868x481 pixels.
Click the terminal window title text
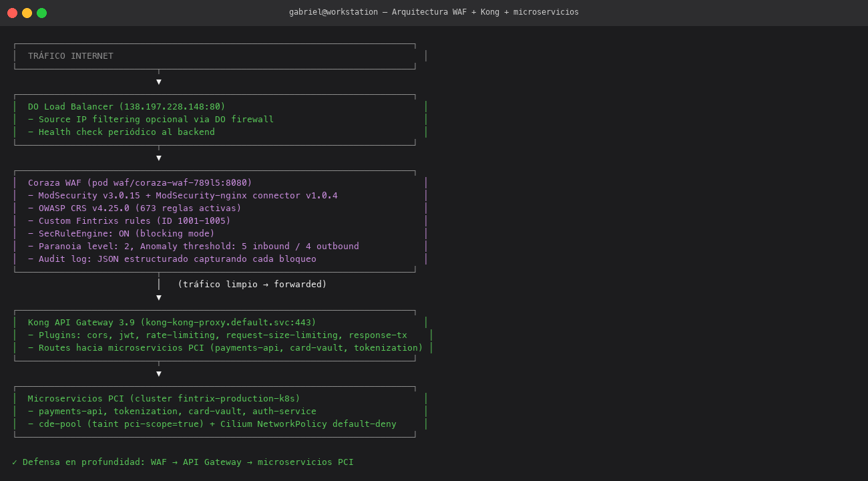434,12
